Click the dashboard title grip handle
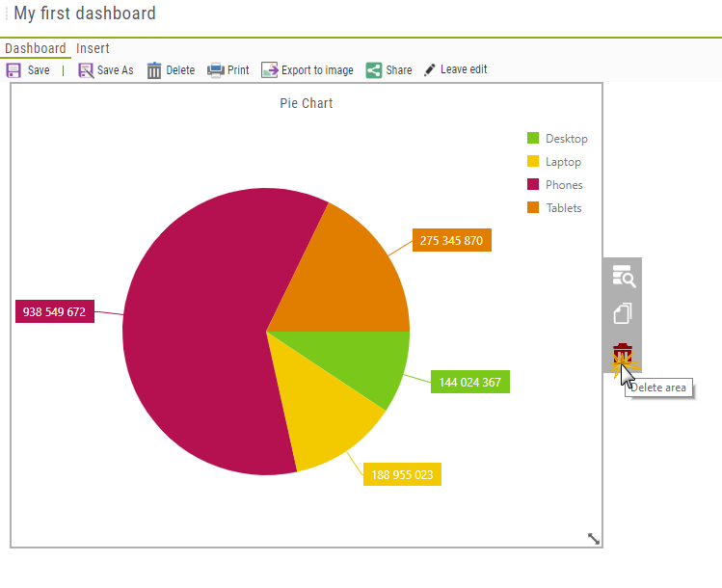Image resolution: width=722 pixels, height=588 pixels. pos(7,13)
